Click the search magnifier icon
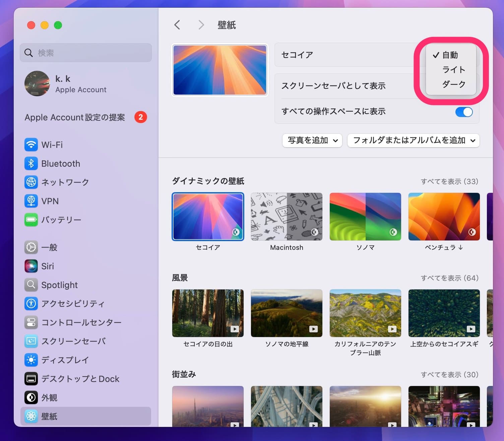Screen dimensions: 504x441 [x=29, y=53]
